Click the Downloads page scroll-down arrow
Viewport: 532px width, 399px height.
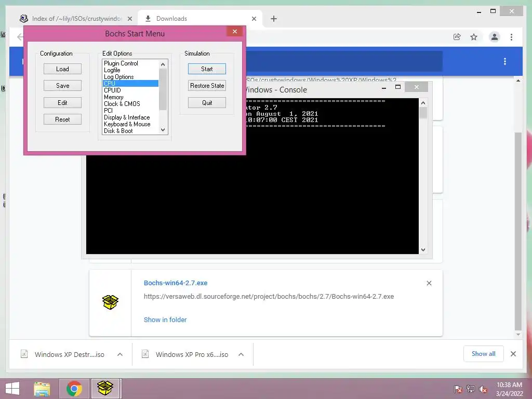click(x=518, y=335)
